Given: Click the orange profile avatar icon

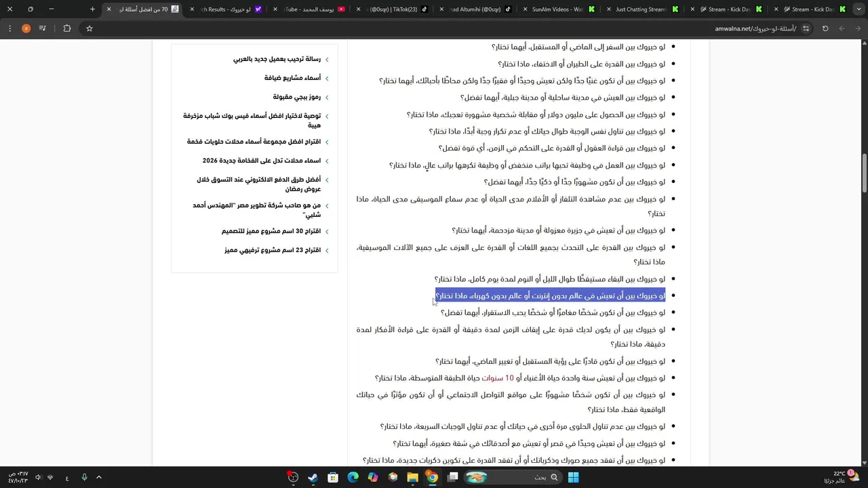Looking at the screenshot, I should (26, 28).
